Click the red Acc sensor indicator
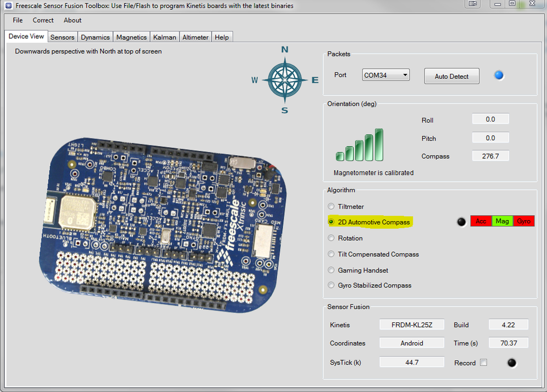 point(481,221)
